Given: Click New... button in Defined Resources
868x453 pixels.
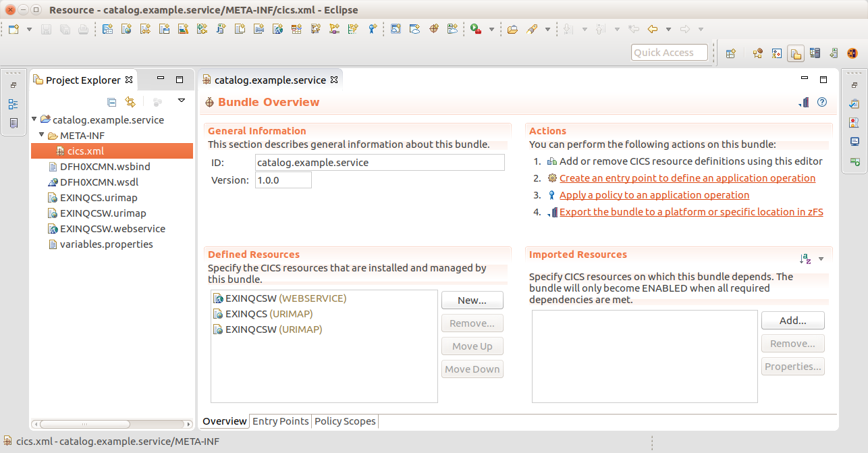Looking at the screenshot, I should [x=472, y=300].
